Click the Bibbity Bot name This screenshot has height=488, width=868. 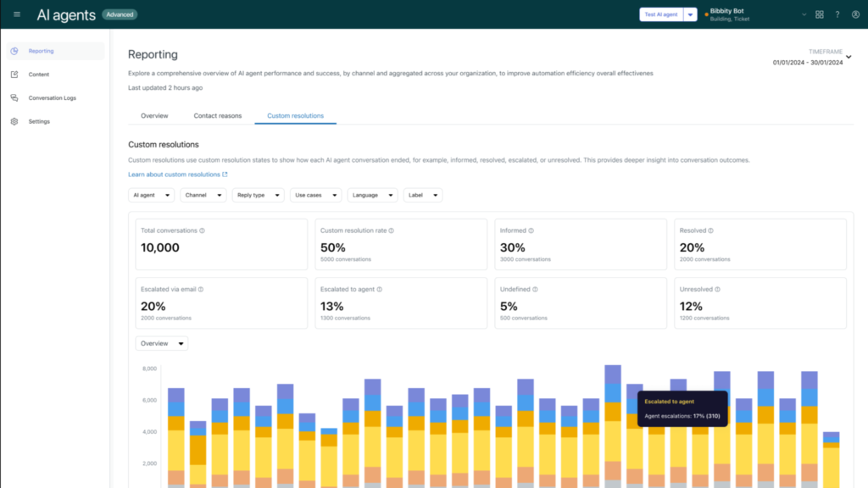click(x=726, y=11)
